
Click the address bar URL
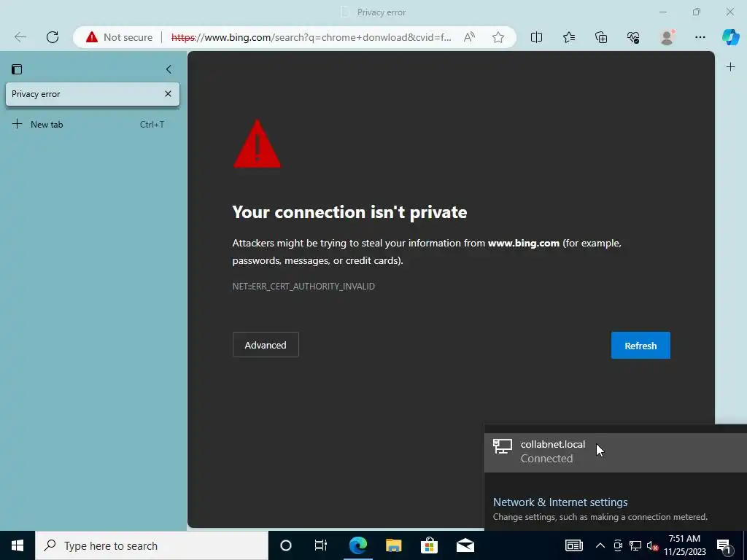tap(311, 37)
